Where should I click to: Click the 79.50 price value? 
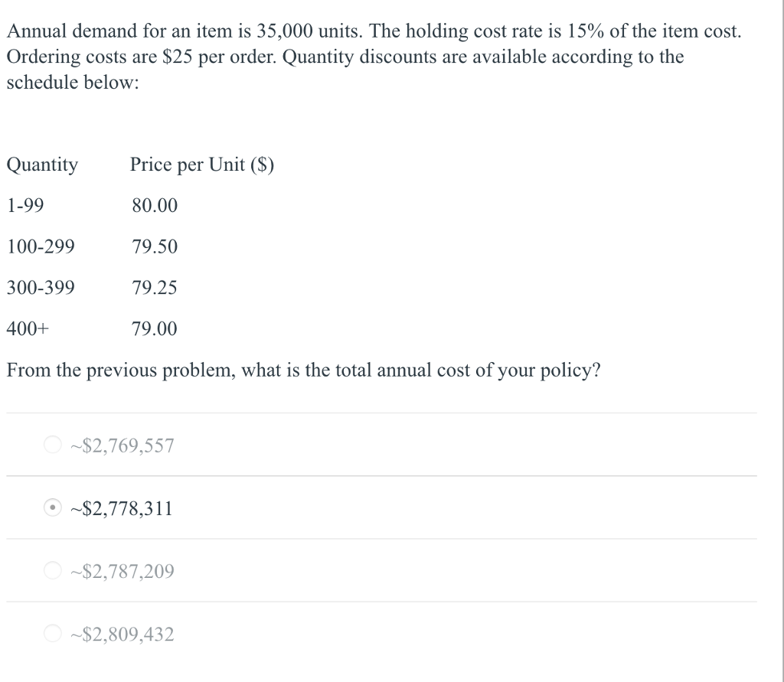point(154,246)
